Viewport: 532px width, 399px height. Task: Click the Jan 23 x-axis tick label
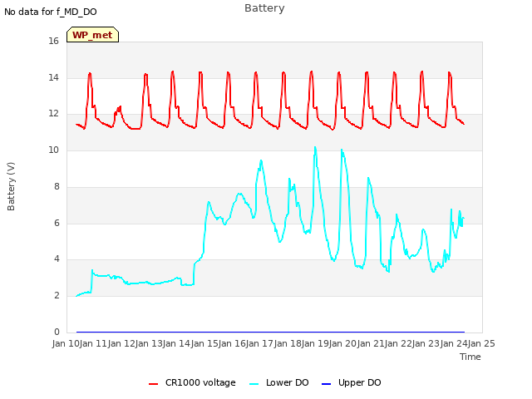(x=426, y=343)
